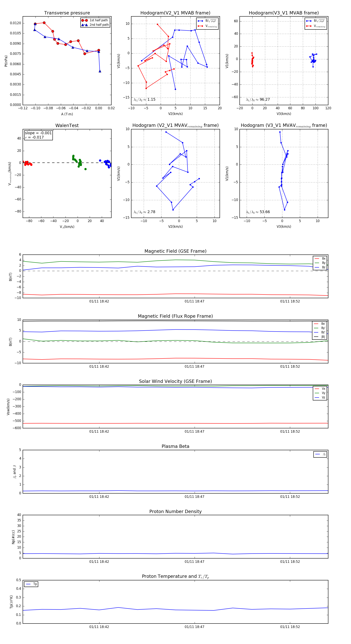Click the WalenTest 'V_remaining(km/s)' y-axis label
The image size is (351, 644).
tap(10, 173)
